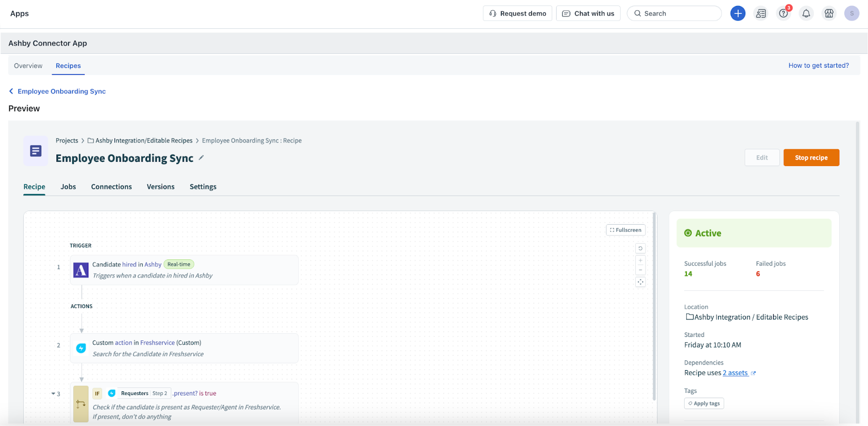Collapse step 3 with the triangle toggle
Screen dimensions: 868x426
pos(53,393)
